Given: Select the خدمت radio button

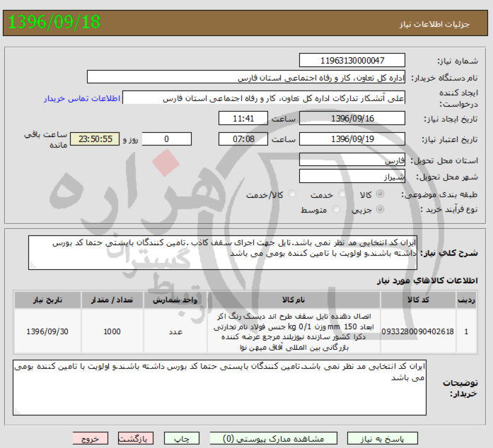Looking at the screenshot, I should [341, 194].
